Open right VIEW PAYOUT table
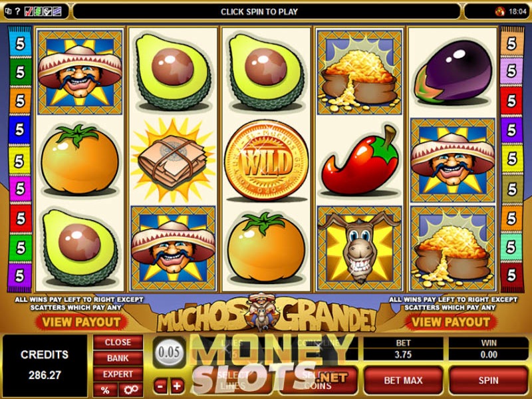 pyautogui.click(x=451, y=322)
